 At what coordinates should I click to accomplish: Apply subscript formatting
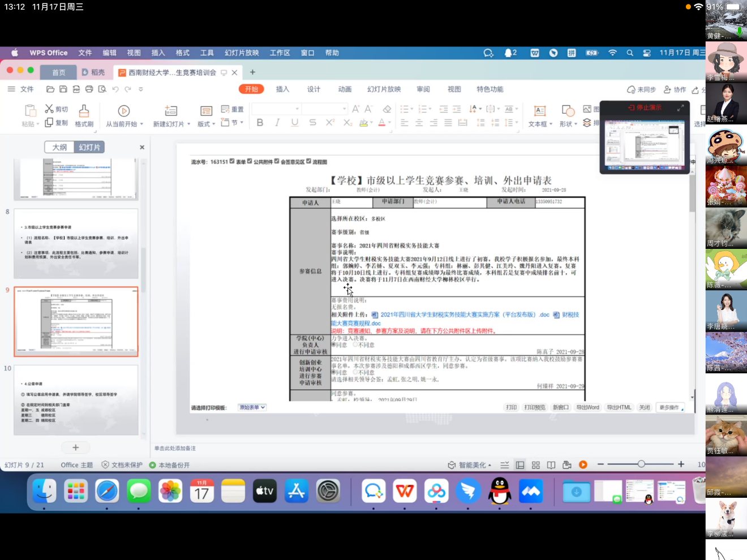pyautogui.click(x=347, y=123)
